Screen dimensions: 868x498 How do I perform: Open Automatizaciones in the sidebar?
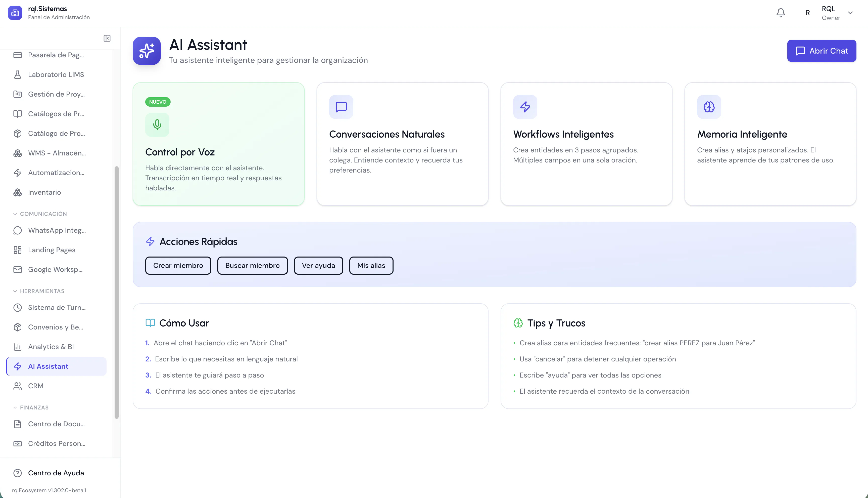(56, 173)
